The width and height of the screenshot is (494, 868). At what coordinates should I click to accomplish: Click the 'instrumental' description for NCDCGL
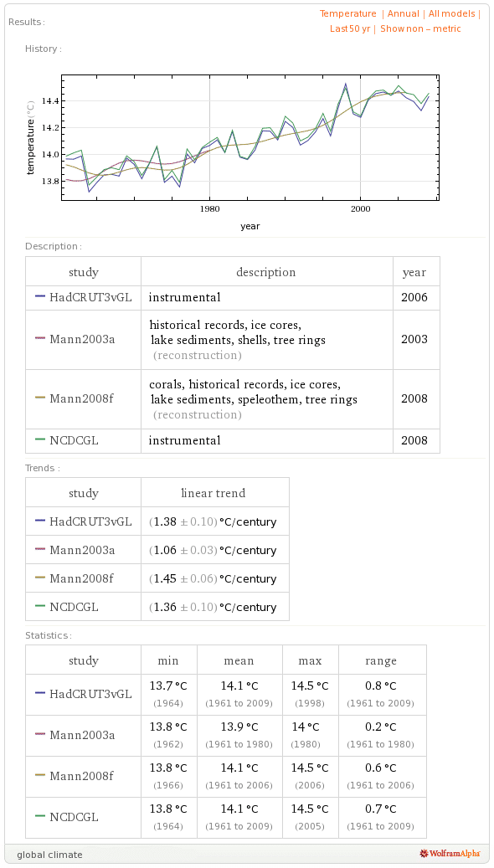pos(184,440)
